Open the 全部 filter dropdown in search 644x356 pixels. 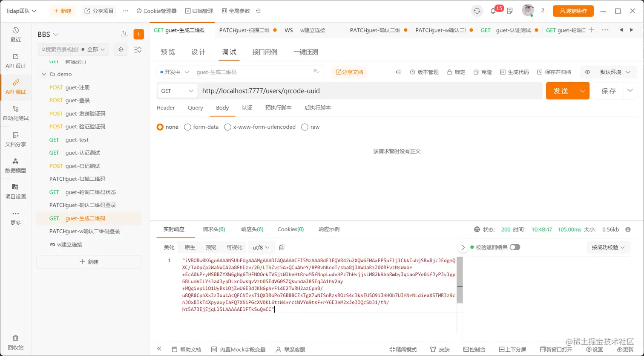click(96, 49)
